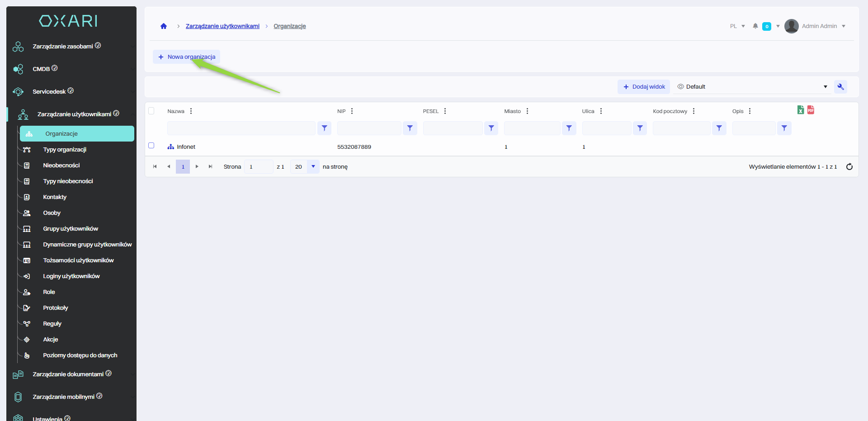Export table to Excel icon

pos(800,110)
